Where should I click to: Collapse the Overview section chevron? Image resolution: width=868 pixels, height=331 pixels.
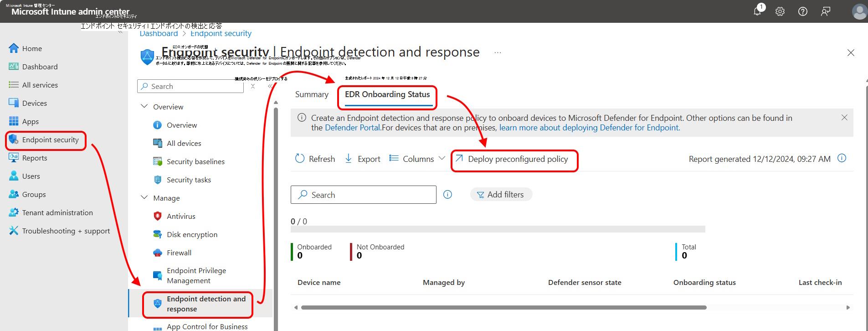click(144, 106)
